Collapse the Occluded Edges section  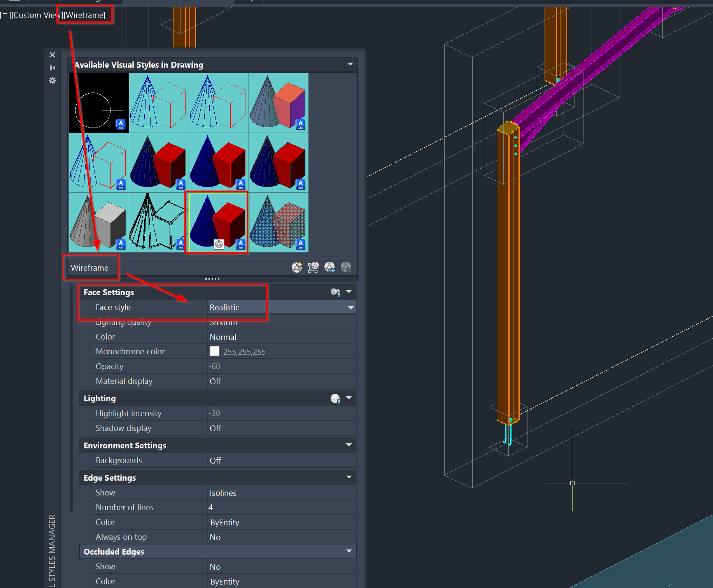[x=349, y=551]
